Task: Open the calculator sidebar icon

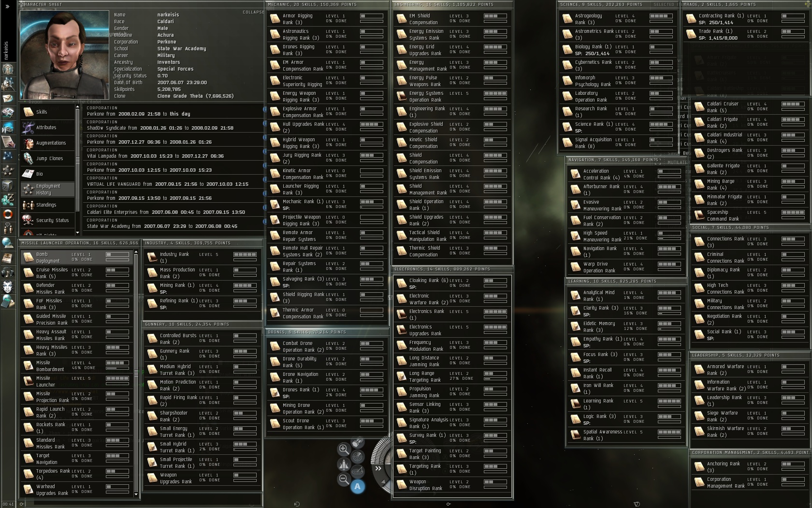Action: pos(8,301)
